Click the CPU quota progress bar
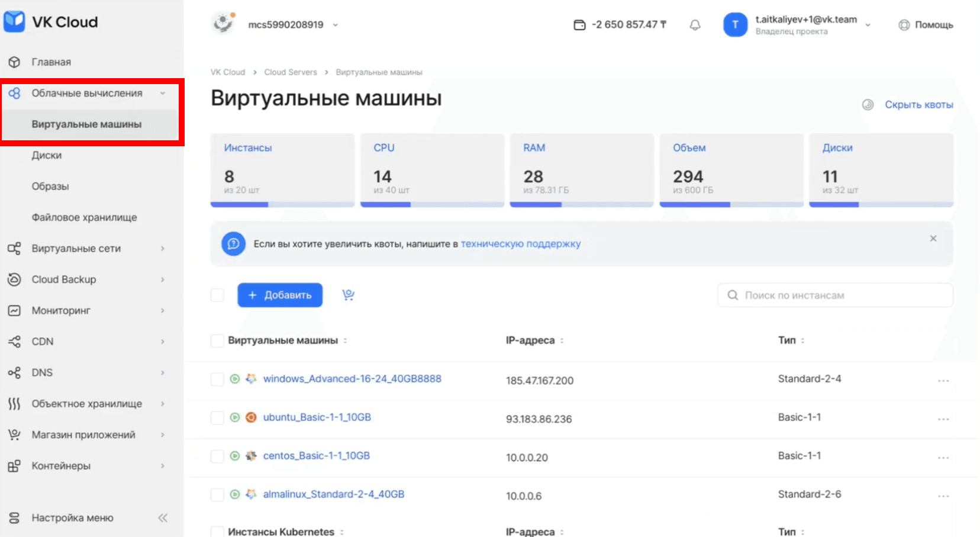 tap(432, 204)
